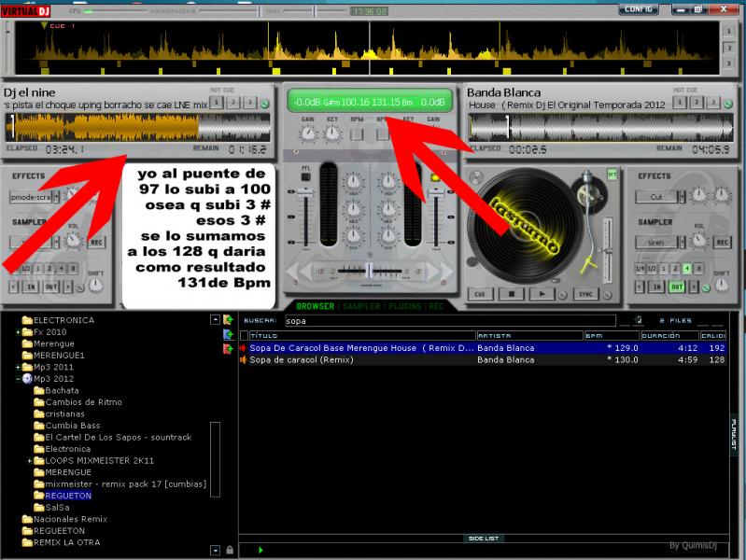Open left deck effect dropdown arrow

pyautogui.click(x=57, y=197)
